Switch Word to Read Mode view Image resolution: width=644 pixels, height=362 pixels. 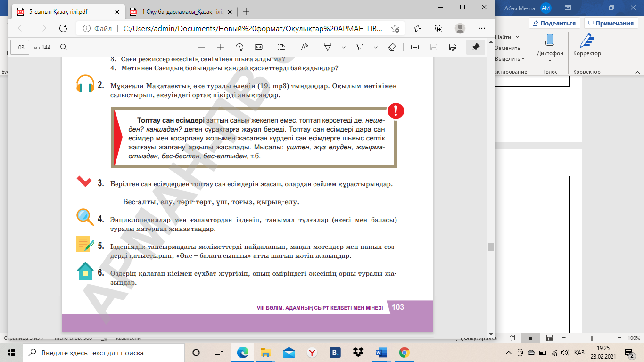(x=512, y=338)
